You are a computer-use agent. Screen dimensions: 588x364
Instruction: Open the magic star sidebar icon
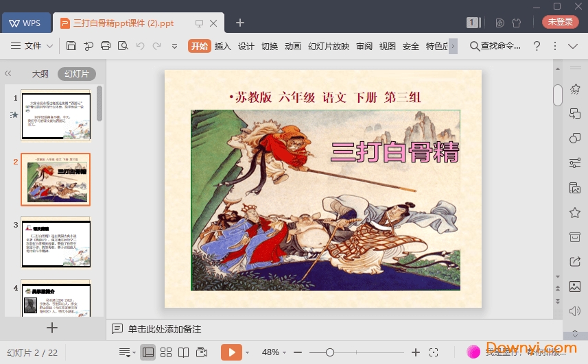point(575,89)
